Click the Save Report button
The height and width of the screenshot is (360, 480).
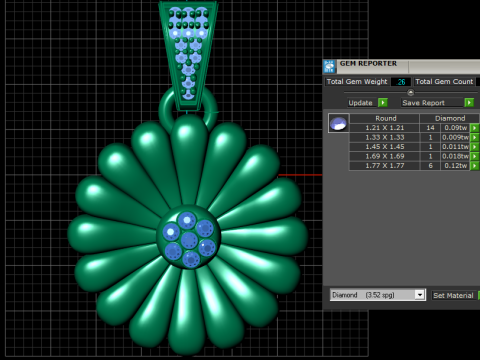tap(433, 103)
